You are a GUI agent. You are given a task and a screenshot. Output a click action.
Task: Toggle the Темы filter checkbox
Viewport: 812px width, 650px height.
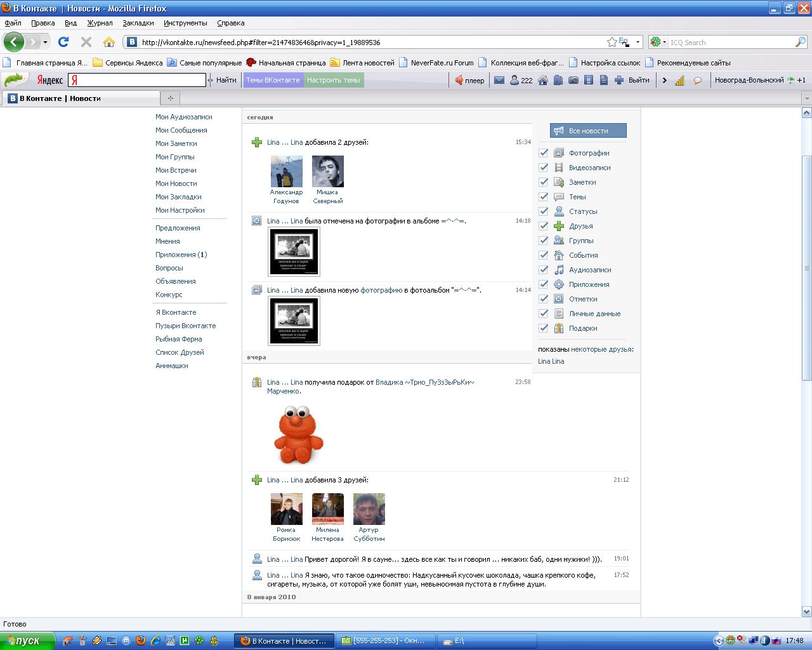click(x=543, y=197)
